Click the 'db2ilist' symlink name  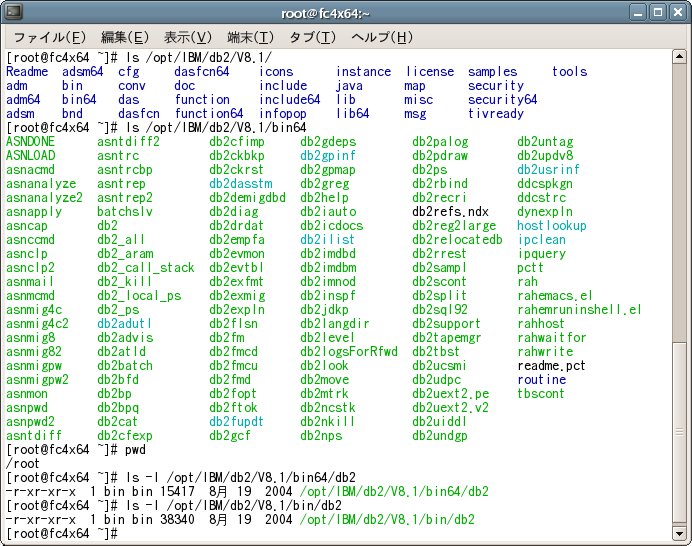coord(327,240)
